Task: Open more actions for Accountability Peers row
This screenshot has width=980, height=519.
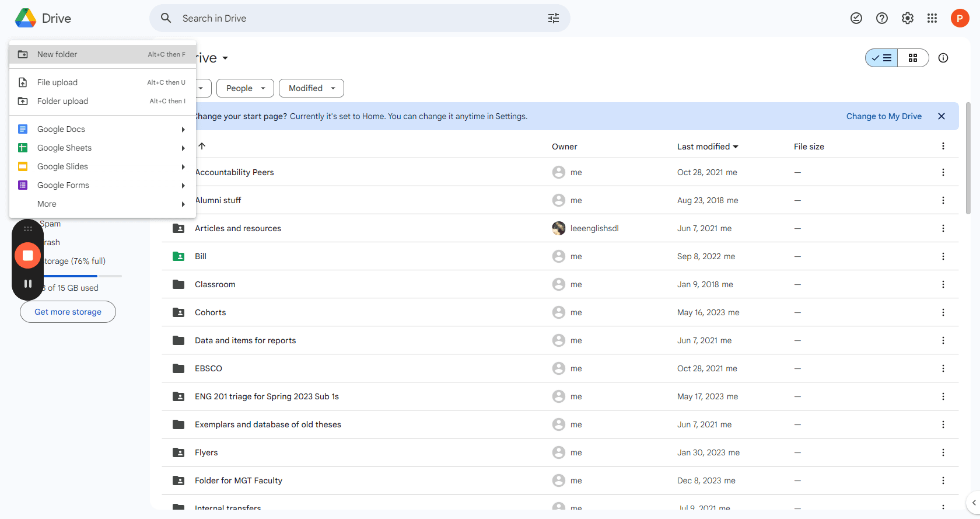Action: click(943, 172)
